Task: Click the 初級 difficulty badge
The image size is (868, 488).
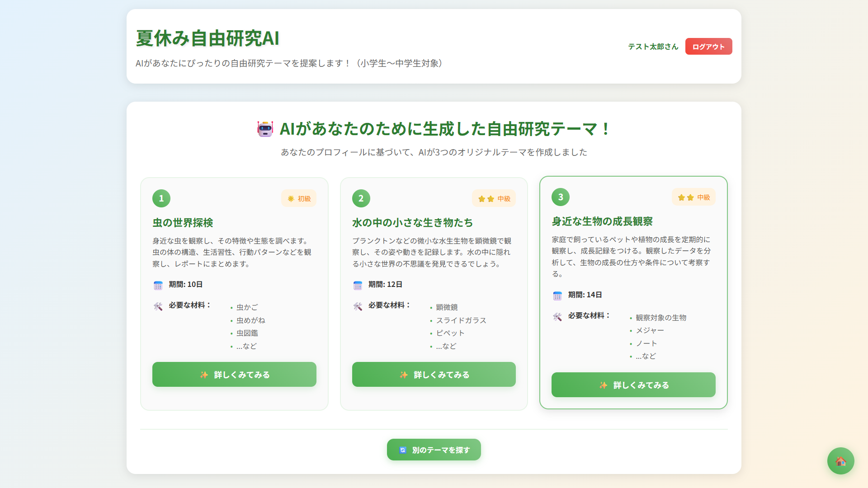Action: click(x=299, y=198)
